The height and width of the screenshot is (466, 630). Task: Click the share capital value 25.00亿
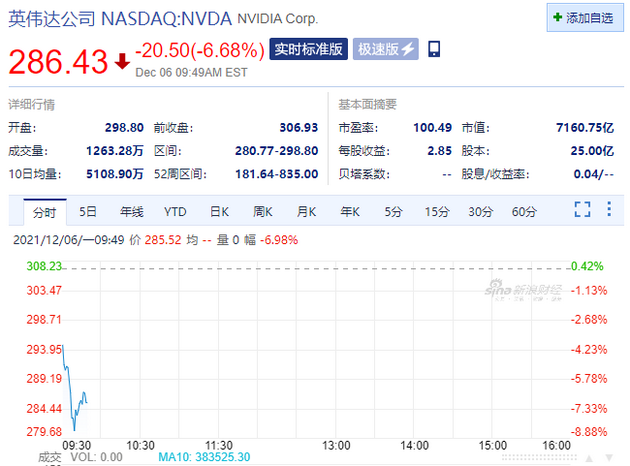pyautogui.click(x=592, y=151)
